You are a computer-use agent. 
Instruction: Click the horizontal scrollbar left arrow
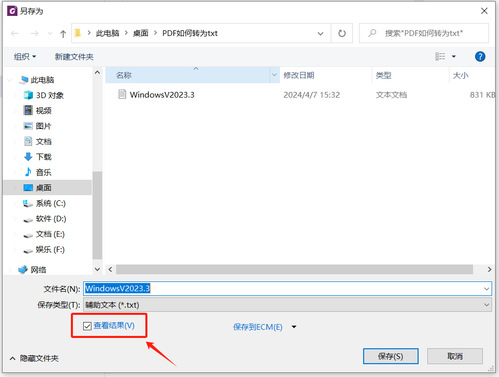pos(110,269)
